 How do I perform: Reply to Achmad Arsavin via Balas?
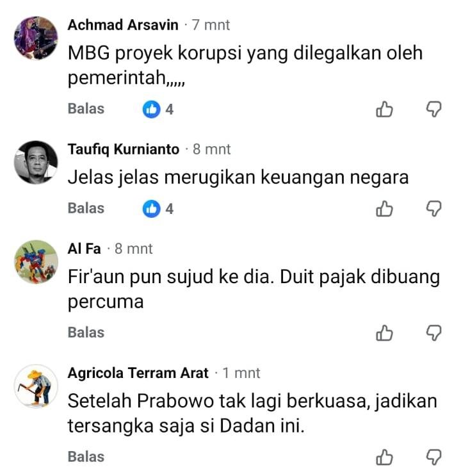pyautogui.click(x=86, y=109)
